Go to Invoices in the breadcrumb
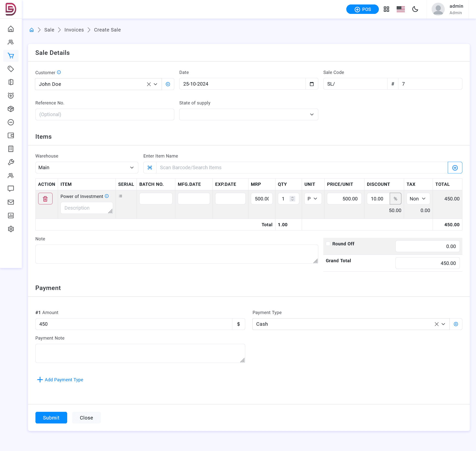Image resolution: width=476 pixels, height=451 pixels. [x=74, y=30]
